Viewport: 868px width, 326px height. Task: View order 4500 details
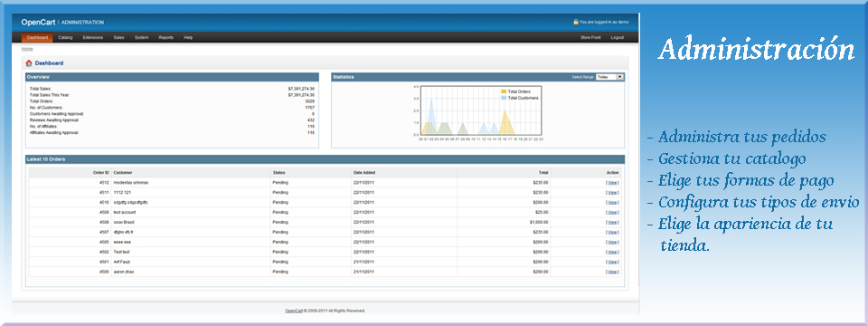coord(612,272)
